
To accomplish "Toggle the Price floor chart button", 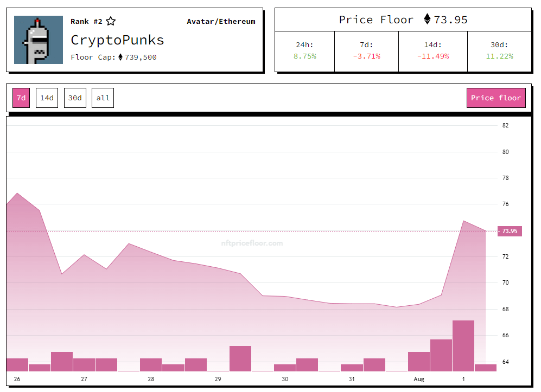I will point(495,98).
